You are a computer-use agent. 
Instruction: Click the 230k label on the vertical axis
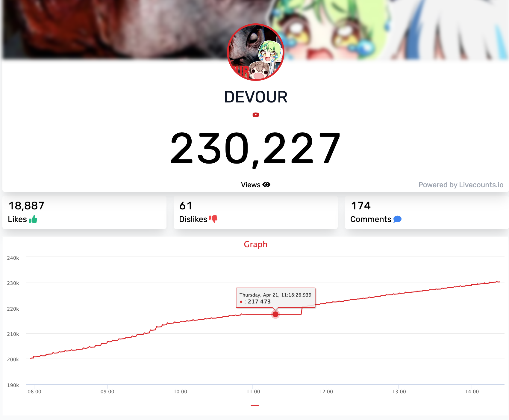click(x=13, y=283)
